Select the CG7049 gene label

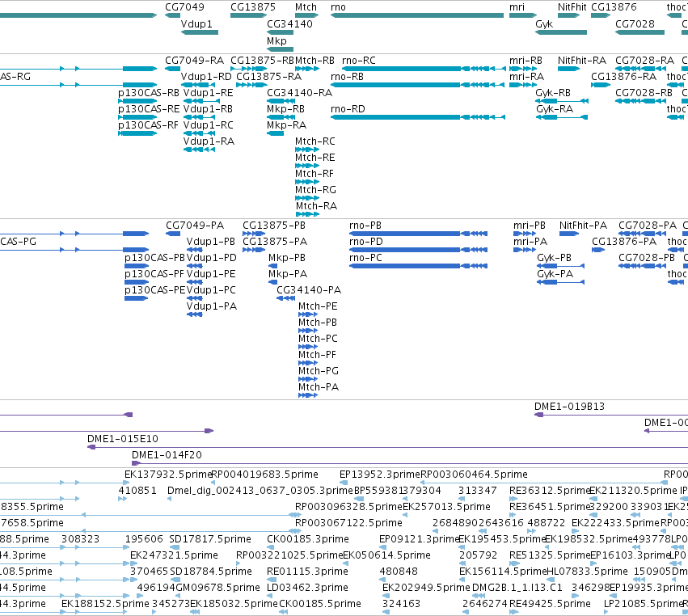coord(184,7)
